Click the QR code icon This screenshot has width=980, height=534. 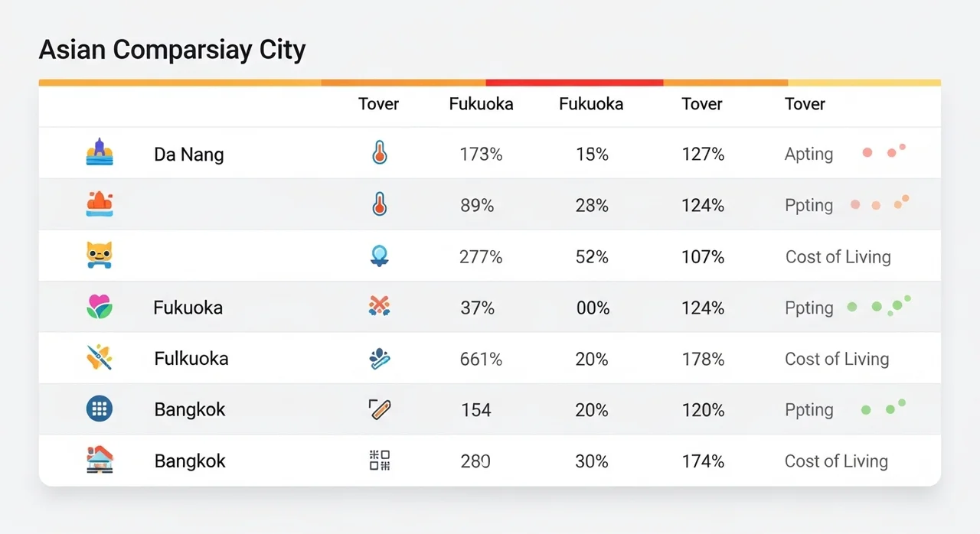pos(380,461)
